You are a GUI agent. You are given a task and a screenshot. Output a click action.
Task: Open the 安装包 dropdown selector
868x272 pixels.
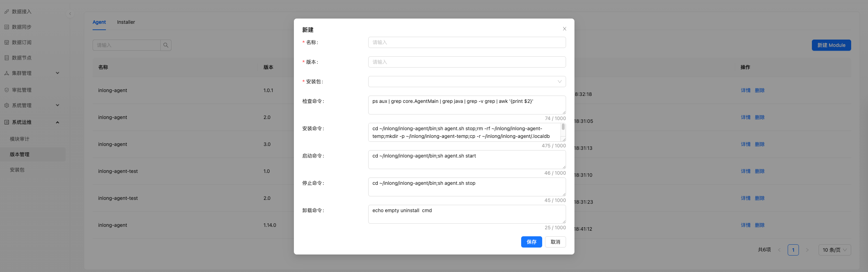(x=466, y=82)
